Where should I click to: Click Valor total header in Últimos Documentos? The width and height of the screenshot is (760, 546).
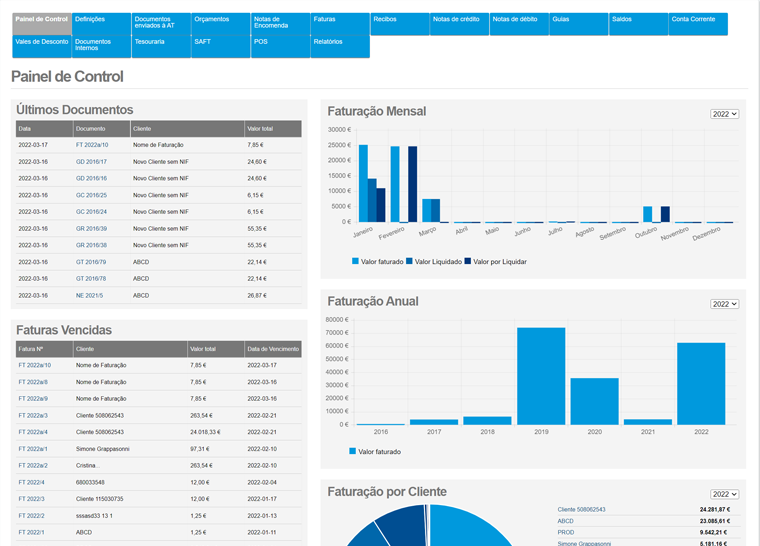point(273,129)
